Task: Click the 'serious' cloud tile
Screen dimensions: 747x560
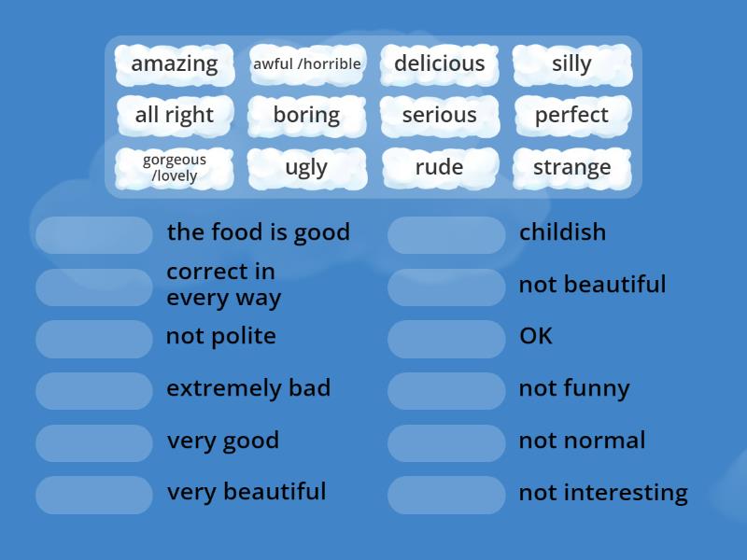Action: coord(439,116)
